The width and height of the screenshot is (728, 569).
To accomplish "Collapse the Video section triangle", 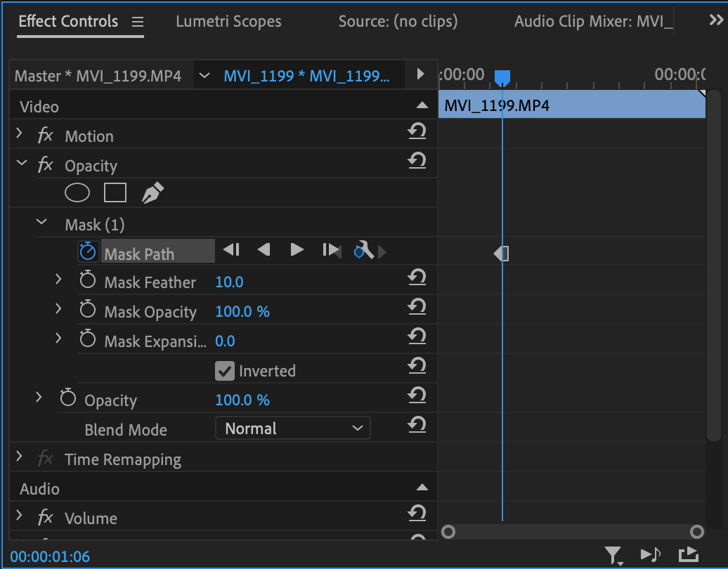I will point(422,105).
